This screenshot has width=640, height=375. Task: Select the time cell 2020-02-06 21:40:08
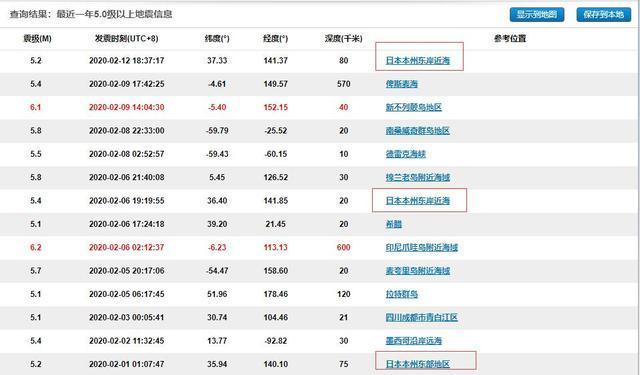(127, 178)
